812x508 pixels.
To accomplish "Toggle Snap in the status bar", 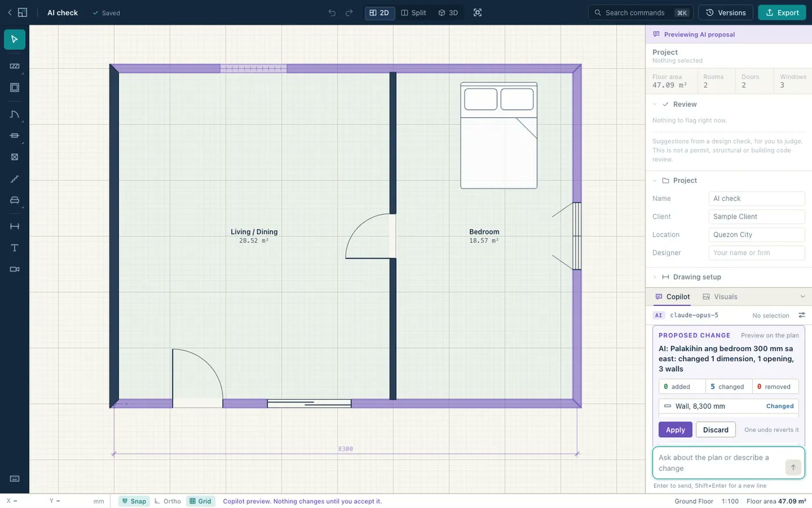I will click(x=134, y=501).
